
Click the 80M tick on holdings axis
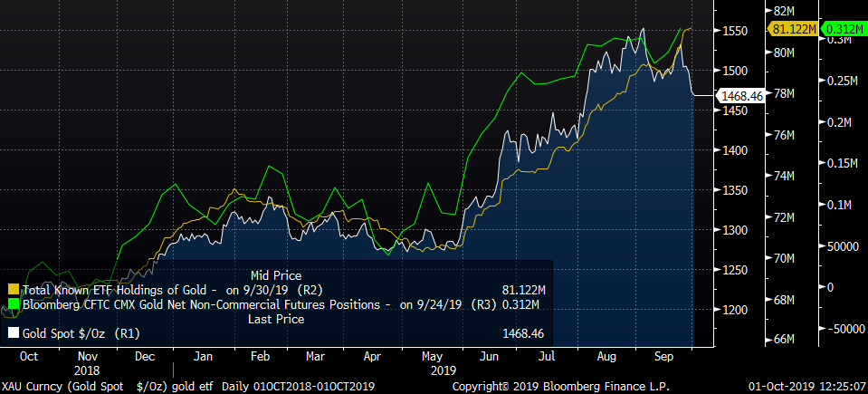(x=785, y=53)
